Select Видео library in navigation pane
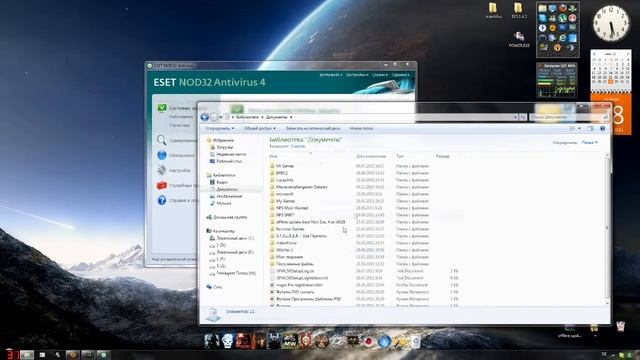 coord(222,182)
